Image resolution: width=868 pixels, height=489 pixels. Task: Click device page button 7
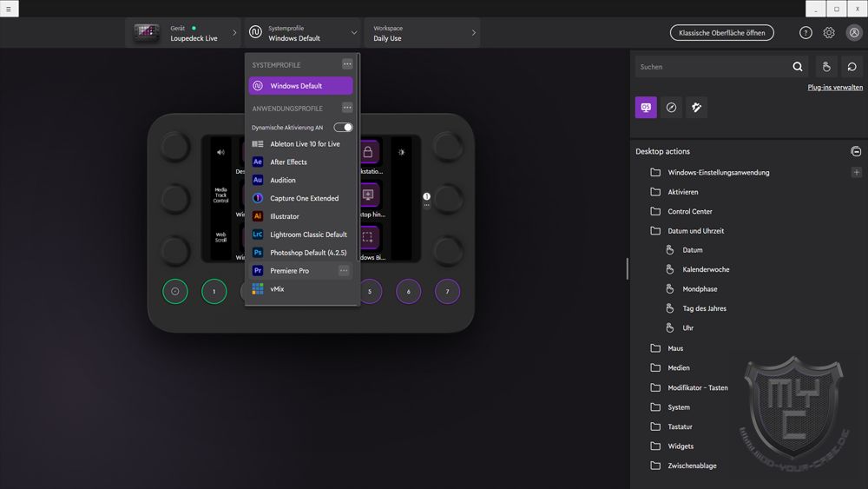[x=447, y=291]
